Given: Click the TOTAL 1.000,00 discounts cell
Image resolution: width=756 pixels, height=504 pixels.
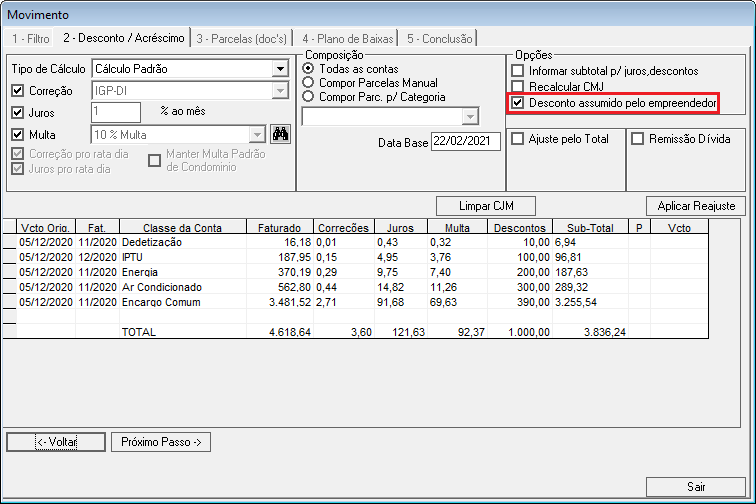Looking at the screenshot, I should coord(520,332).
